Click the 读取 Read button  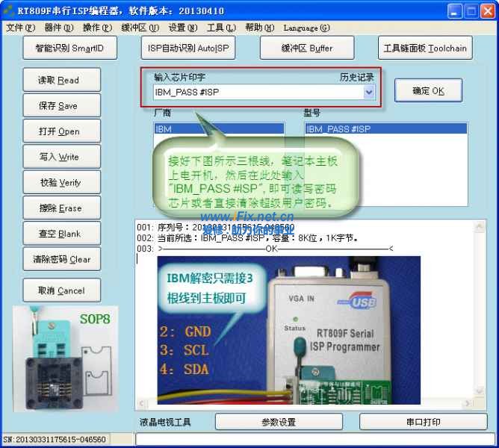tap(62, 80)
